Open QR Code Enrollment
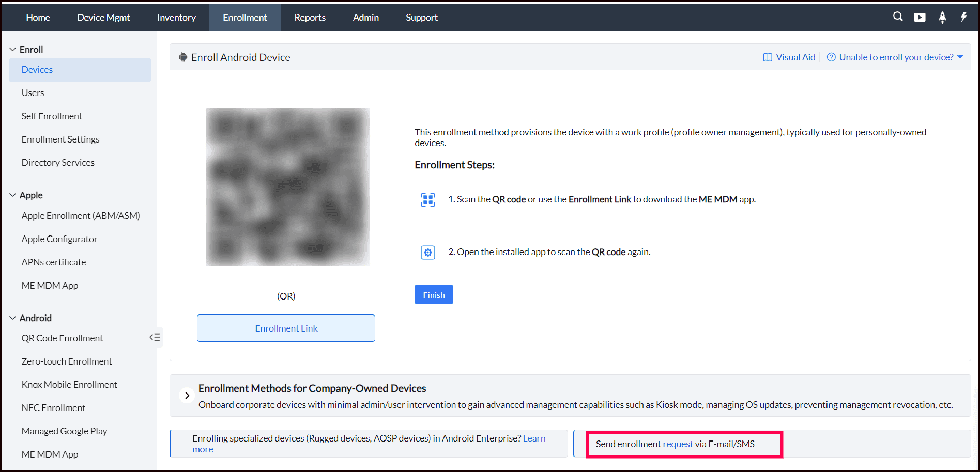The width and height of the screenshot is (980, 472). [x=63, y=338]
